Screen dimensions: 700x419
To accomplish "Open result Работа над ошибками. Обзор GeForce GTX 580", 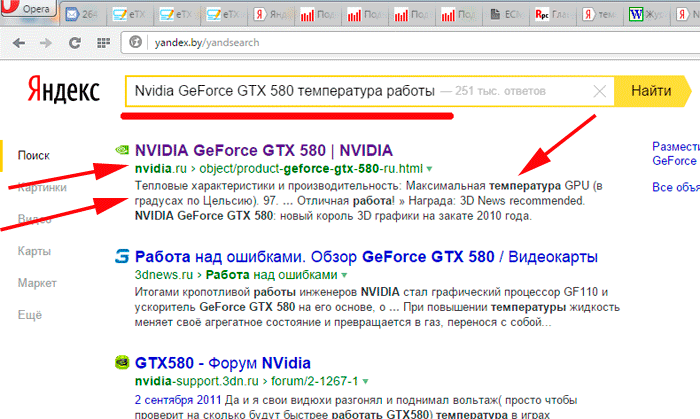I will (x=366, y=257).
